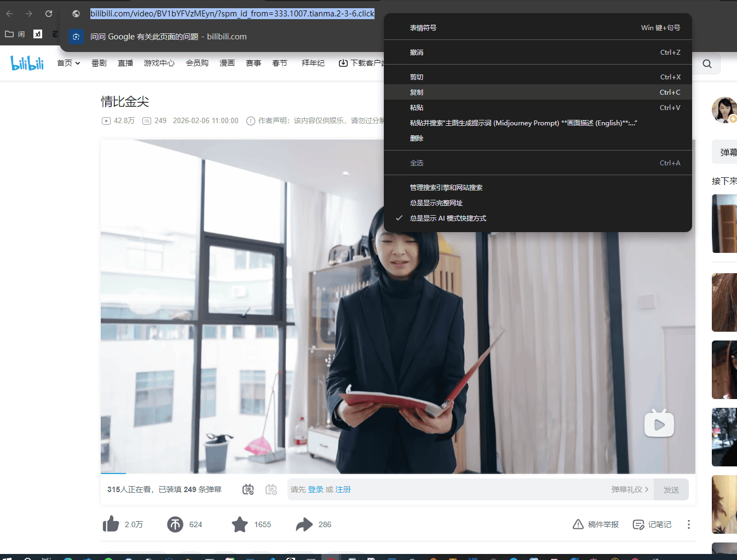This screenshot has width=737, height=560.
Task: Open the three-dot more options menu
Action: [688, 524]
